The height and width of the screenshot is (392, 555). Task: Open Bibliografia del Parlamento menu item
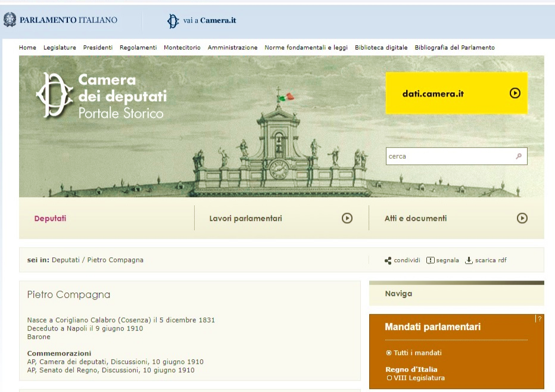click(455, 48)
